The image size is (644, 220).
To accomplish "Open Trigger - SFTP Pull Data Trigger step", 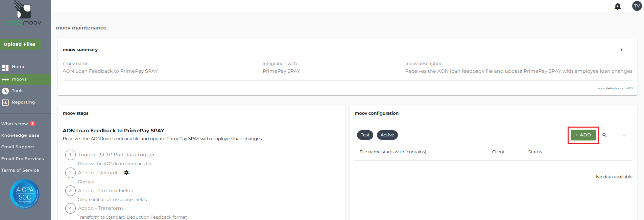I will pos(116,155).
